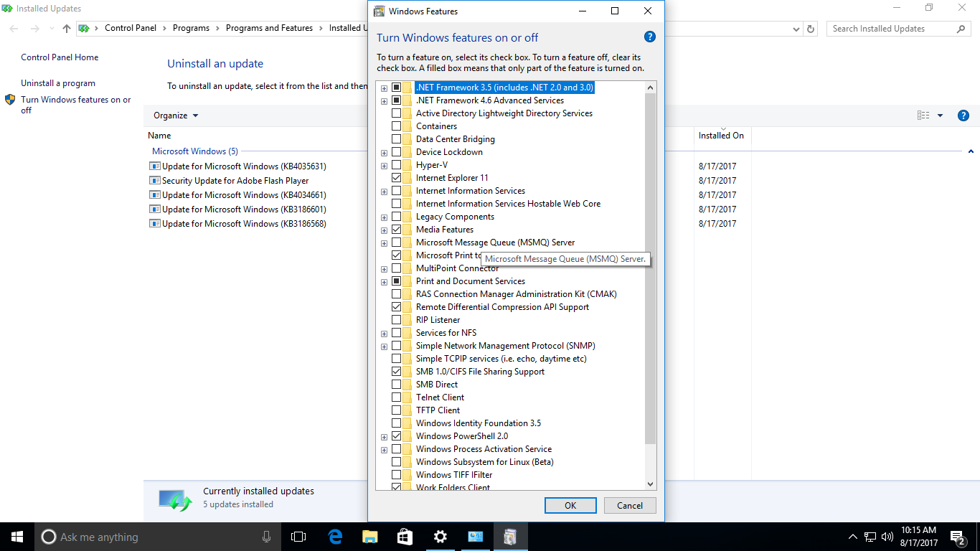Open Start menu Windows logo

pyautogui.click(x=17, y=537)
